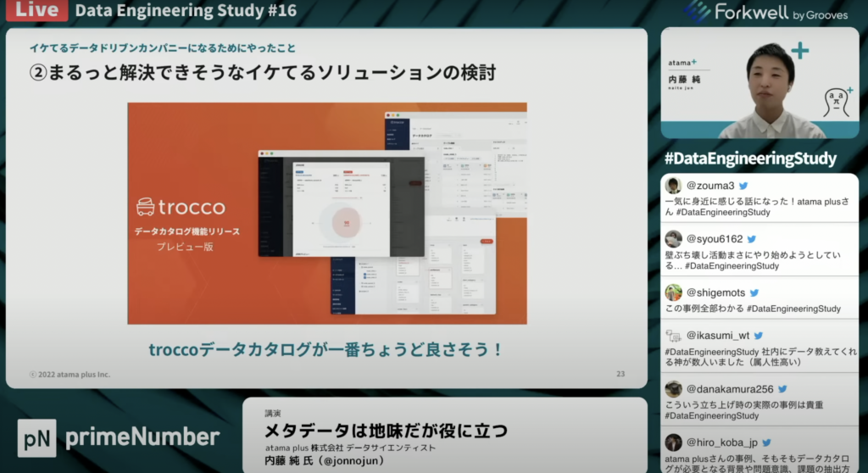This screenshot has height=473, width=868.
Task: Click the green plus sign in speaker panel
Action: point(799,51)
